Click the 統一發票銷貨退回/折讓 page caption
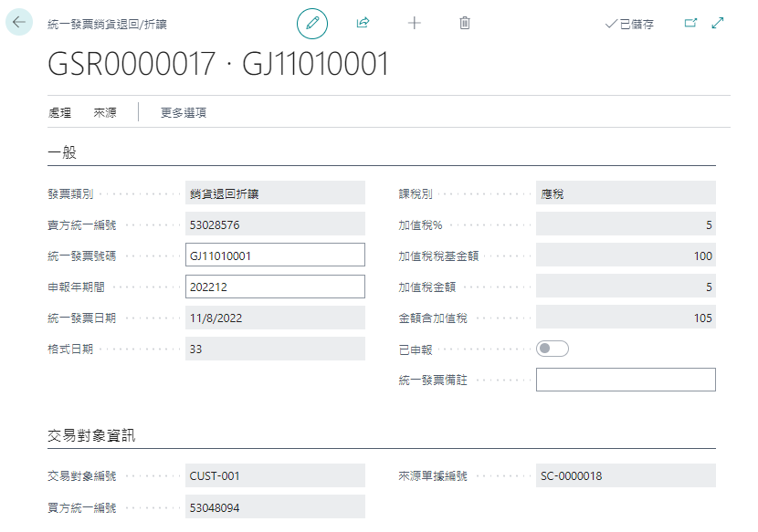Viewport: 758px width, 532px height. 108,24
